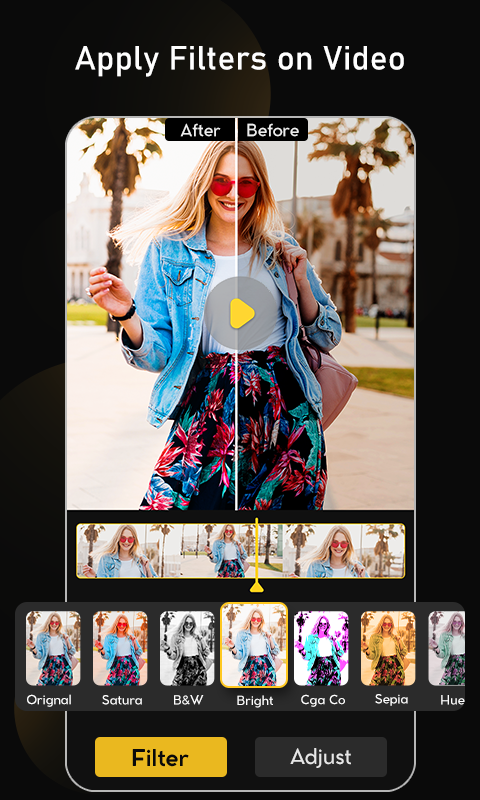Click the Before label on preview
The image size is (480, 800).
[x=273, y=130]
